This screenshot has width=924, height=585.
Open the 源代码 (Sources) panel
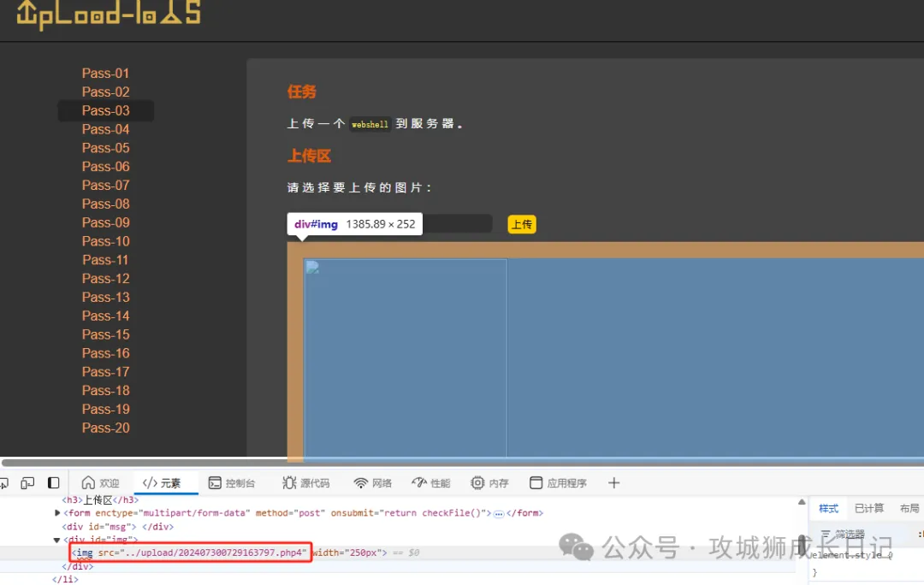tap(305, 483)
